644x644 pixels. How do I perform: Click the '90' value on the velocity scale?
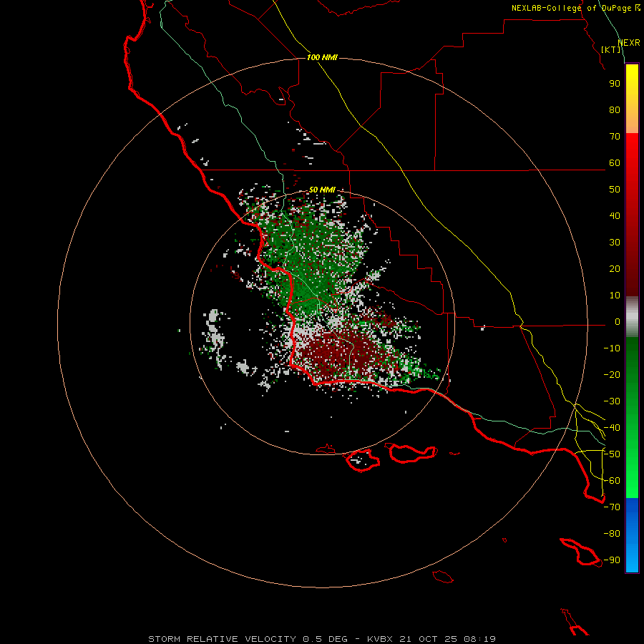[x=615, y=84]
